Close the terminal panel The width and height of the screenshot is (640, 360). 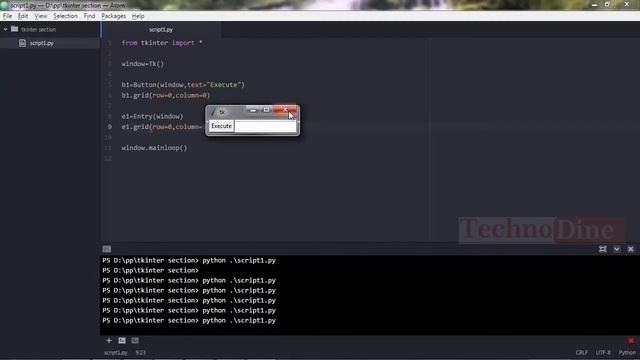point(631,249)
